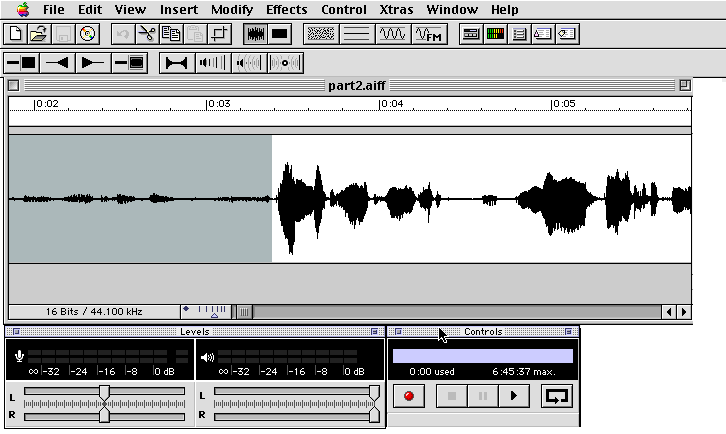Screen dimensions: 726x434
Task: Click the '0:00 used' readout
Action: (432, 371)
